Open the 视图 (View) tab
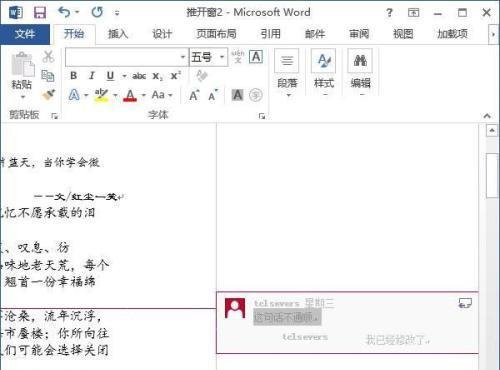 point(403,34)
